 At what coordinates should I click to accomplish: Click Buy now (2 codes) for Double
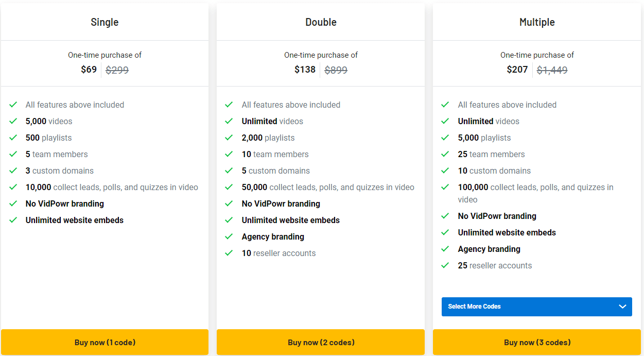pos(321,342)
